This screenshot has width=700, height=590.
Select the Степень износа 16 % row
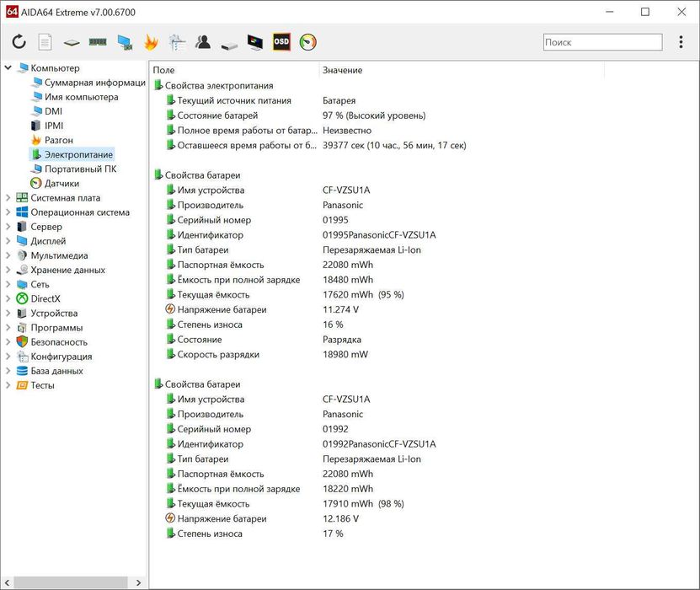coord(254,324)
